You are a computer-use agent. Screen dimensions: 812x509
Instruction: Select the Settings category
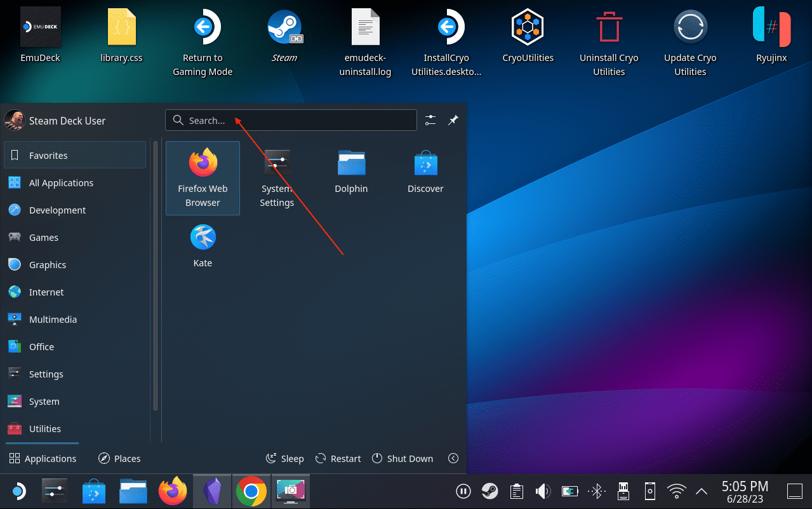75,374
